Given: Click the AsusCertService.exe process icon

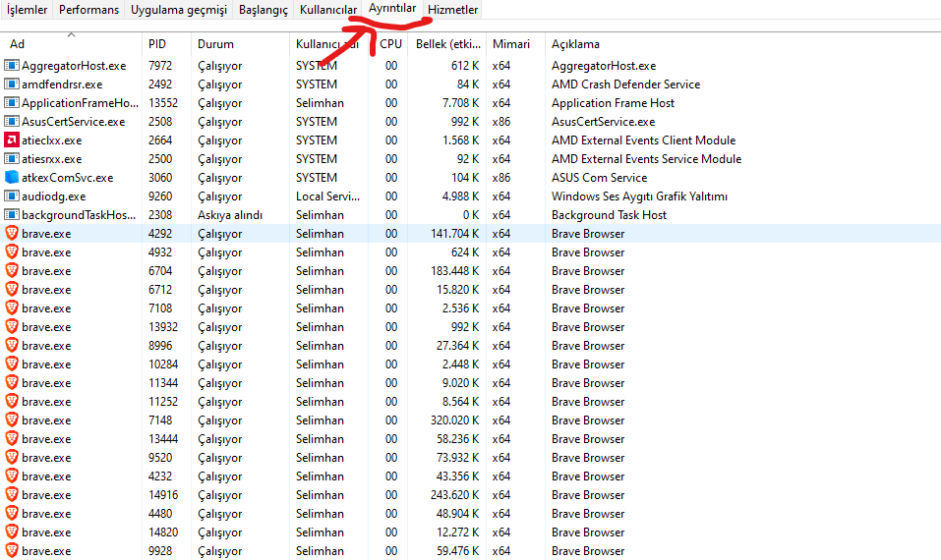Looking at the screenshot, I should click(12, 121).
